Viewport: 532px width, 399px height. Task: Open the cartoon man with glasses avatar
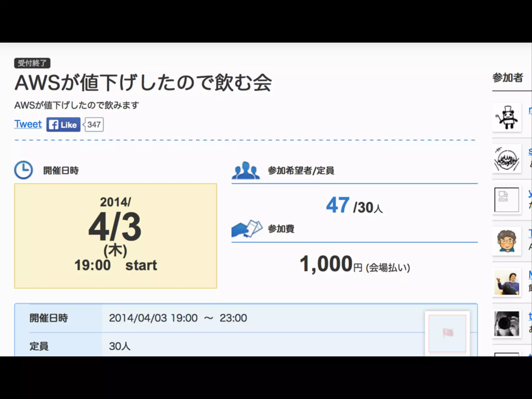pos(507,241)
